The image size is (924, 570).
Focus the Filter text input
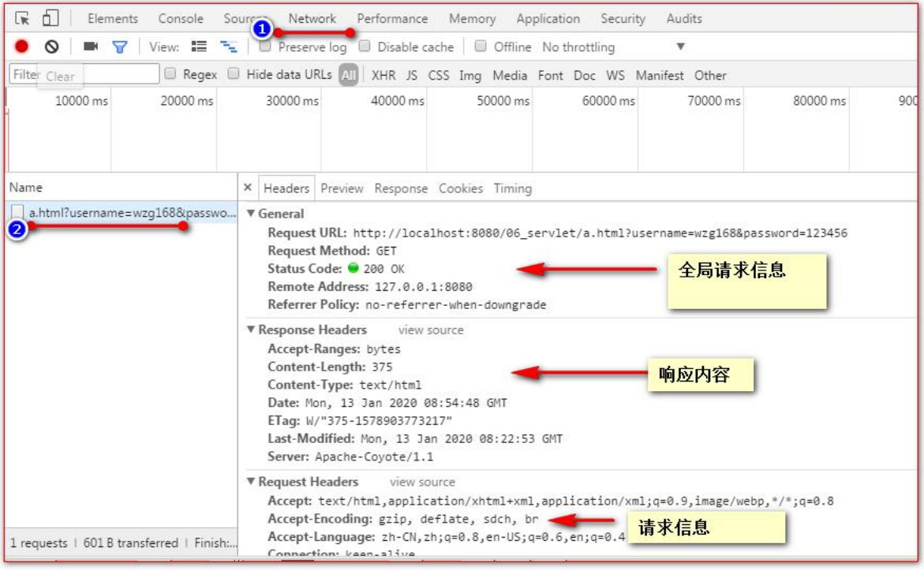coord(84,74)
